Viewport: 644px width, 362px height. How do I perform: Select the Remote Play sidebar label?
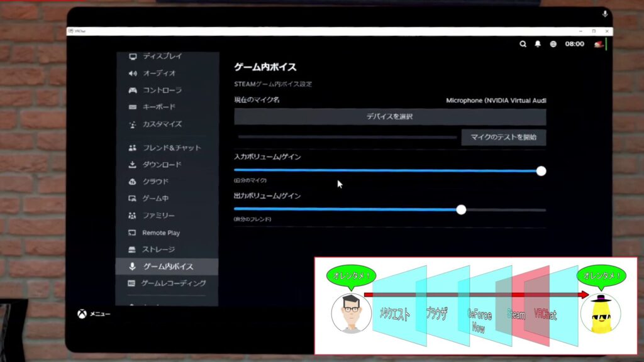(161, 233)
